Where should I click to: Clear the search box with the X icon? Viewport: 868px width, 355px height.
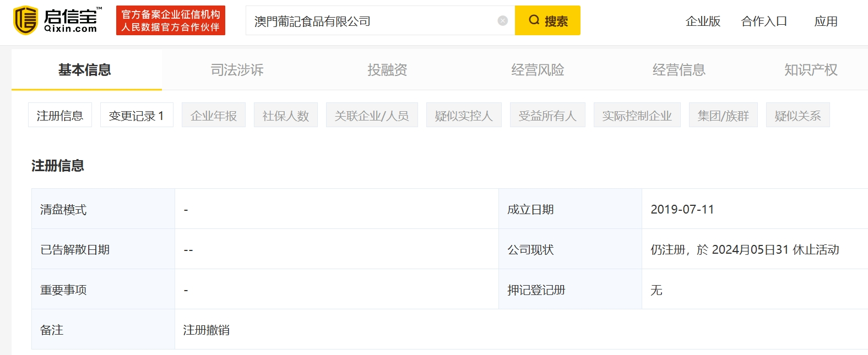[502, 21]
